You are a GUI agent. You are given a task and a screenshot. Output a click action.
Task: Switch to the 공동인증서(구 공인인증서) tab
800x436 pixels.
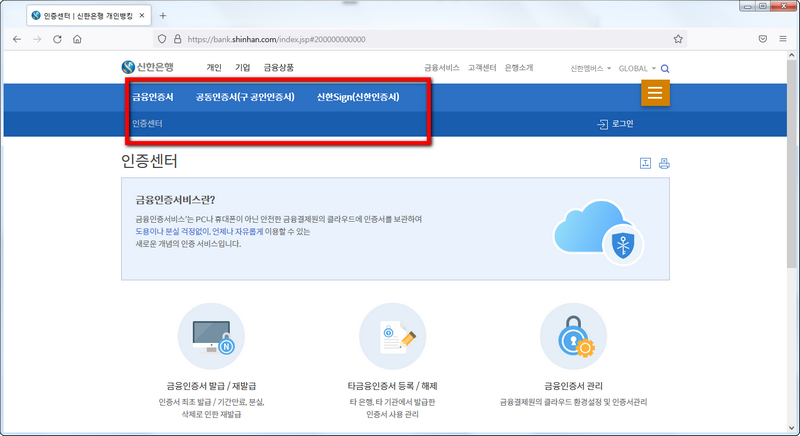(245, 97)
